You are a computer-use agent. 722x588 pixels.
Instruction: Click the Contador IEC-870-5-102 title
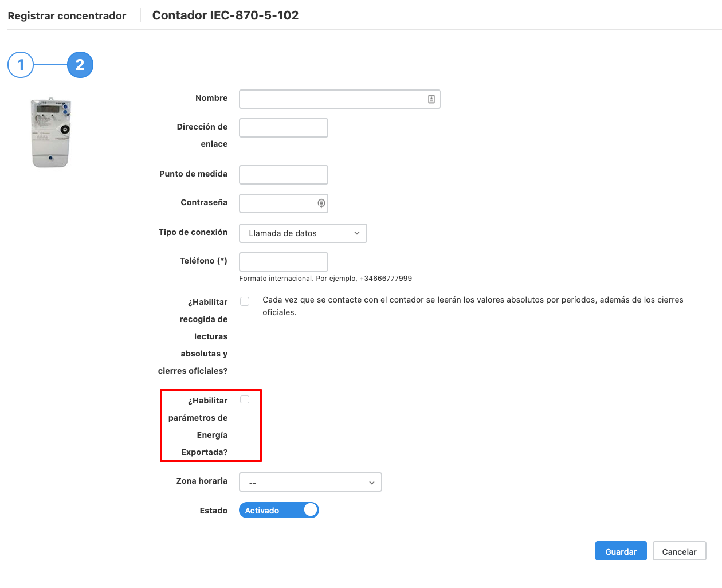pos(225,15)
